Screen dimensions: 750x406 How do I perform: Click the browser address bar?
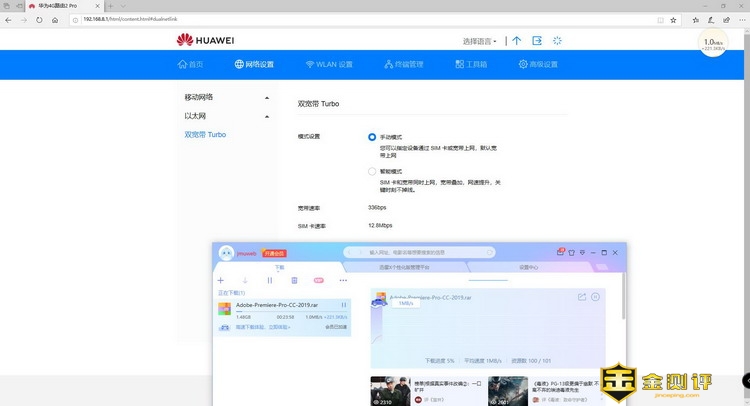pos(300,18)
